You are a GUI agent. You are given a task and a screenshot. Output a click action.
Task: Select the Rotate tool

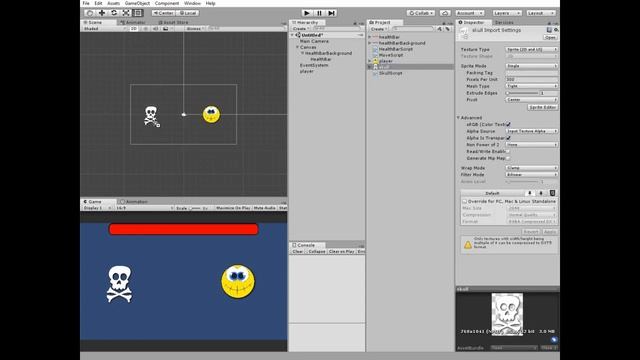[114, 13]
